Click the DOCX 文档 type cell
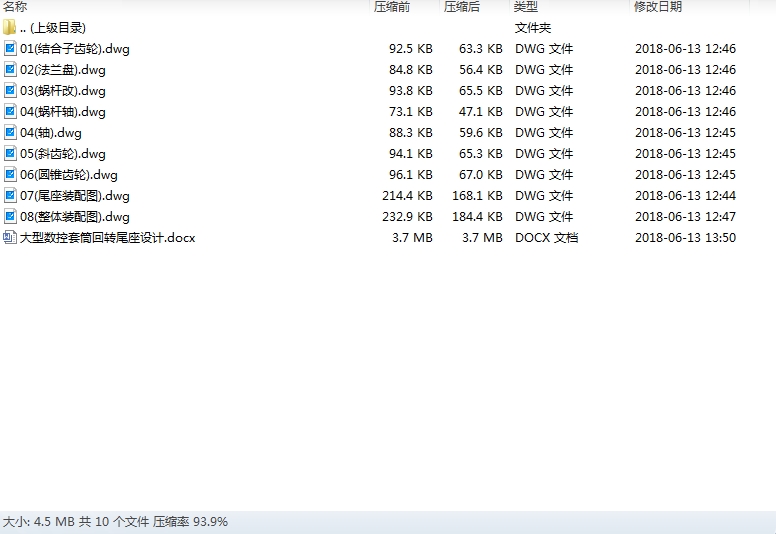This screenshot has height=534, width=776. point(546,238)
